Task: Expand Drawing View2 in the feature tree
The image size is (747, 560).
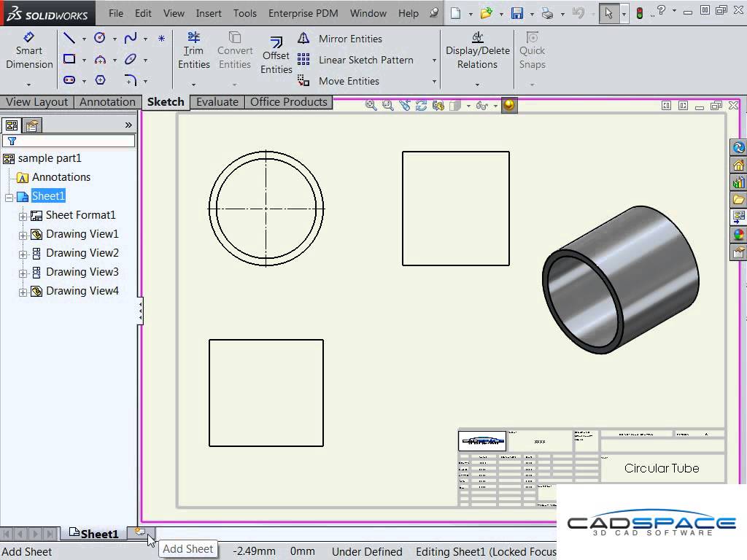Action: (23, 253)
